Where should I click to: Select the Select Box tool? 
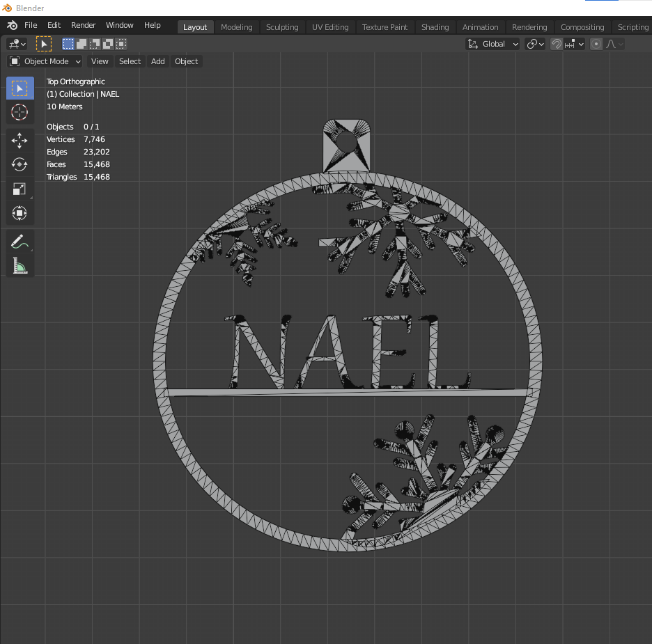point(20,88)
